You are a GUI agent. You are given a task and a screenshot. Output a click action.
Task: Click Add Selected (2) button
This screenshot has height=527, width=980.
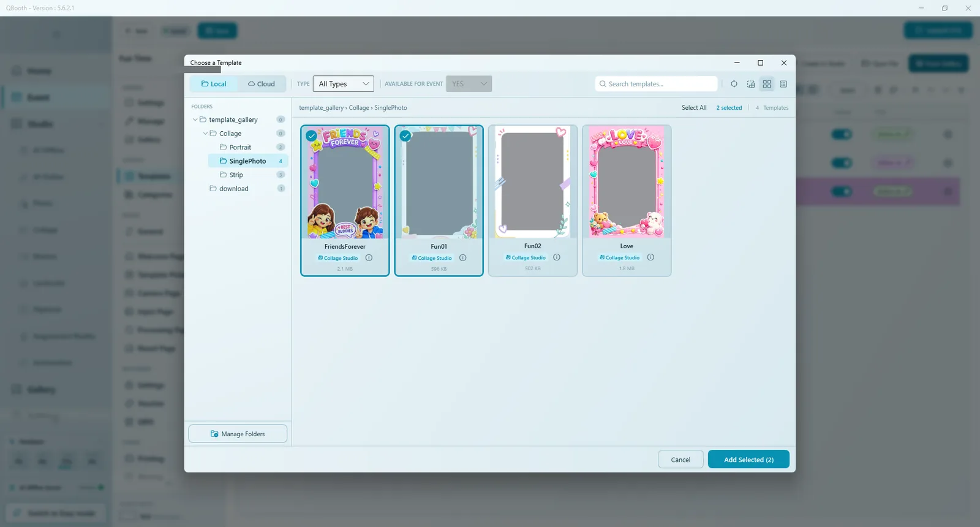tap(748, 460)
